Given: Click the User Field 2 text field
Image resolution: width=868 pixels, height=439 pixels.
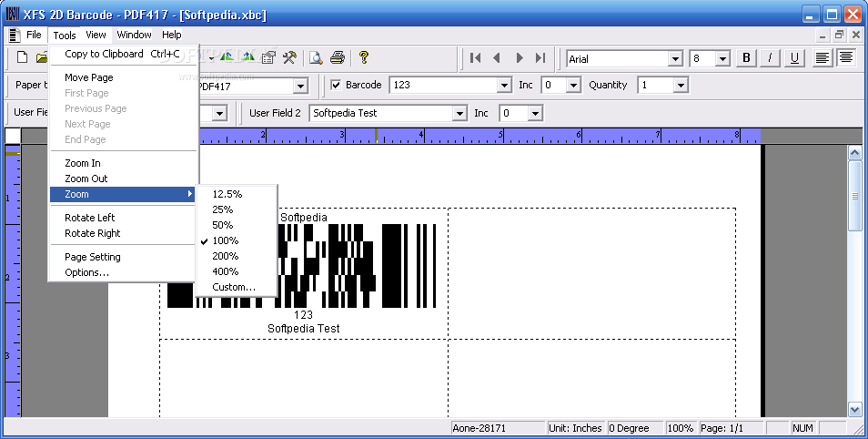Looking at the screenshot, I should point(381,114).
